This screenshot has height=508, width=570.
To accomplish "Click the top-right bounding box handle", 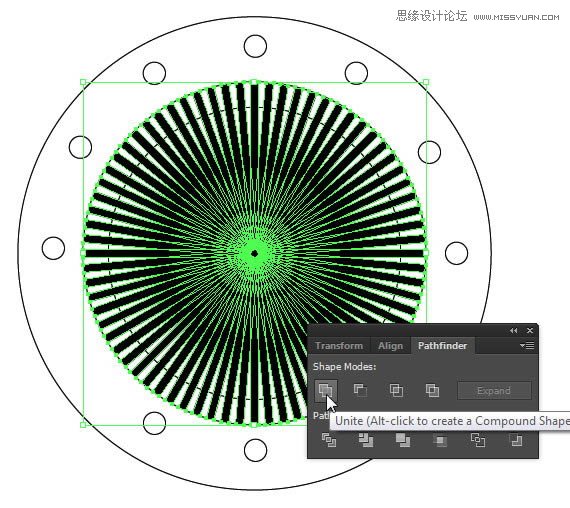I will (426, 82).
